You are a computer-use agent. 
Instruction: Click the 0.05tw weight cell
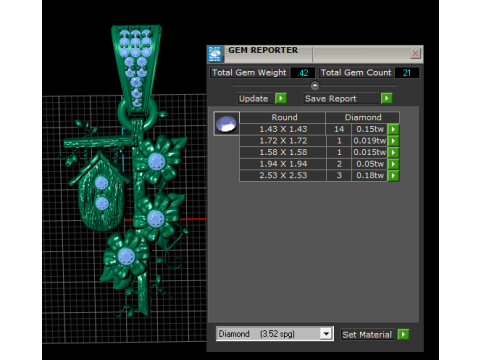click(370, 164)
